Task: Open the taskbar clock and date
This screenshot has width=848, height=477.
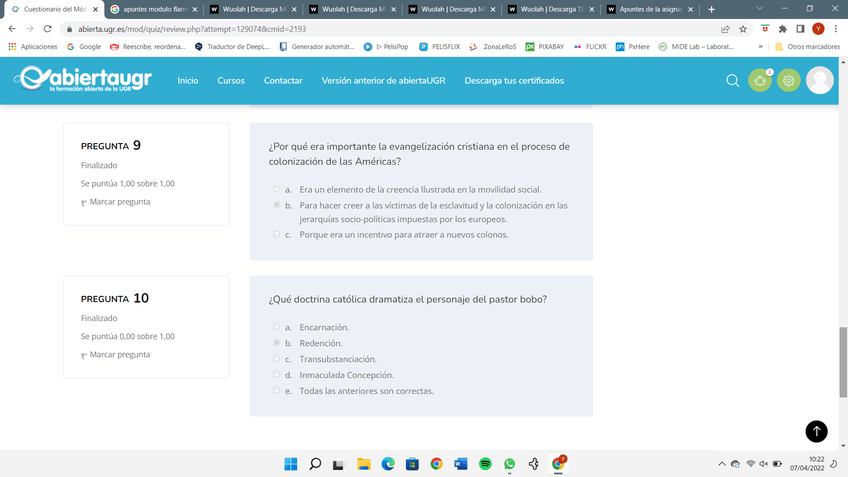Action: [x=806, y=464]
